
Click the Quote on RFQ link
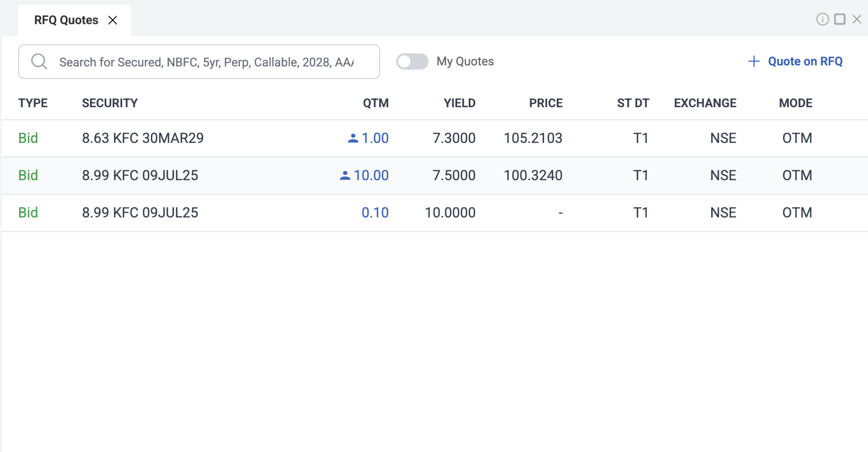click(805, 61)
